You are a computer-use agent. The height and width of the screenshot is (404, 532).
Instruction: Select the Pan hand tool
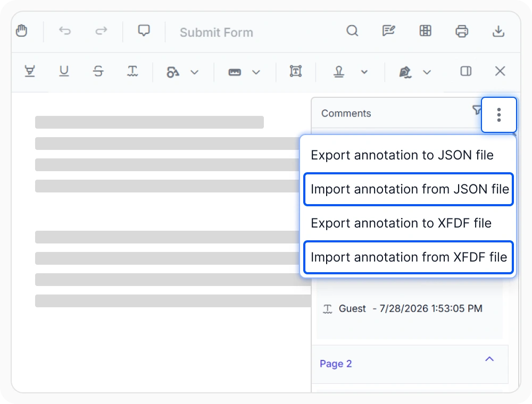21,31
